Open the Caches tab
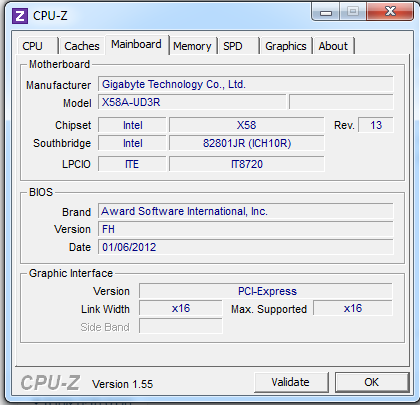Screen dimensions: 420x405 pos(82,46)
